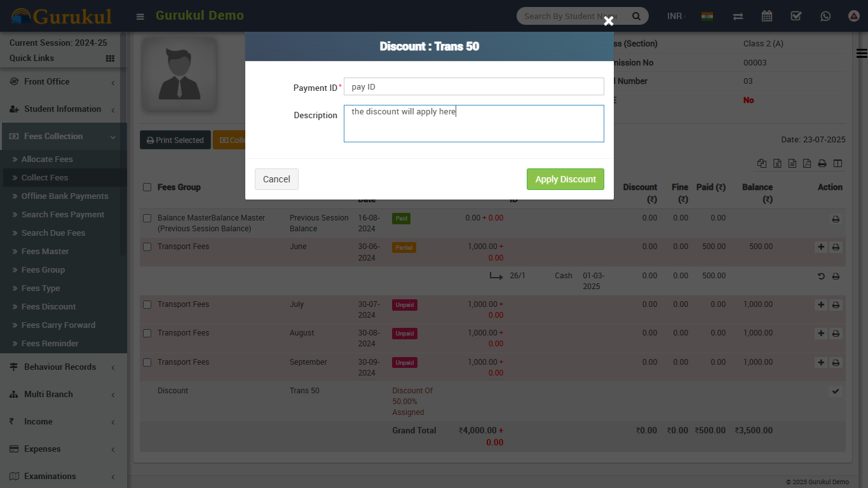Toggle the hamburger sidebar menu icon
Image resolution: width=868 pixels, height=488 pixels.
coord(140,17)
